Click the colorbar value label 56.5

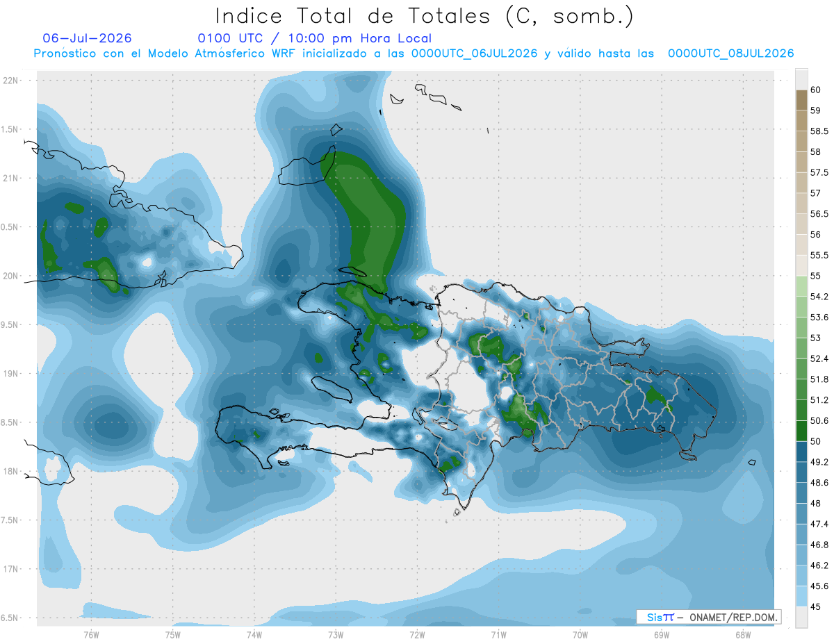(819, 214)
